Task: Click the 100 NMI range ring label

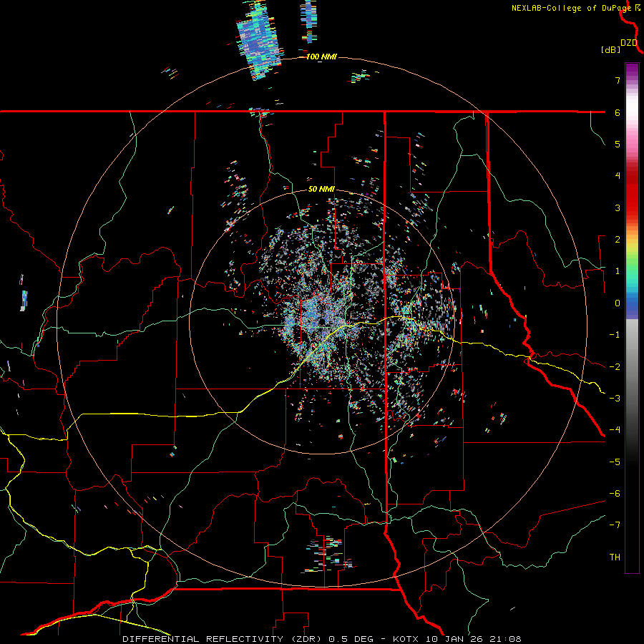Action: coord(321,57)
